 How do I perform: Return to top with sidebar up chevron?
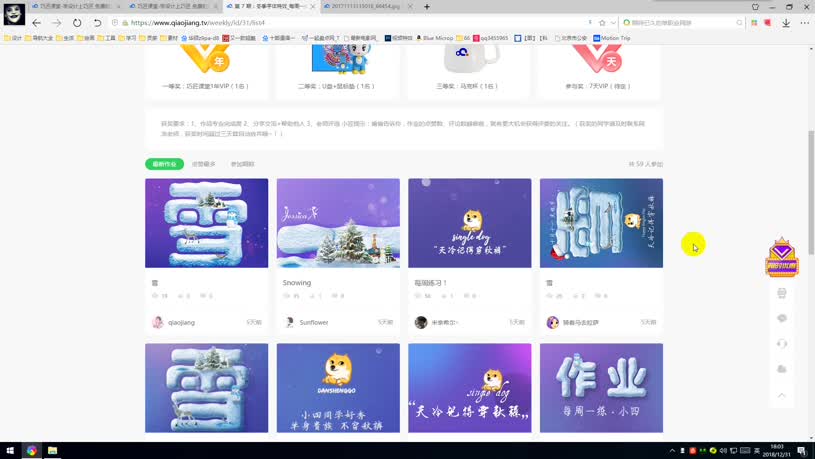point(782,395)
